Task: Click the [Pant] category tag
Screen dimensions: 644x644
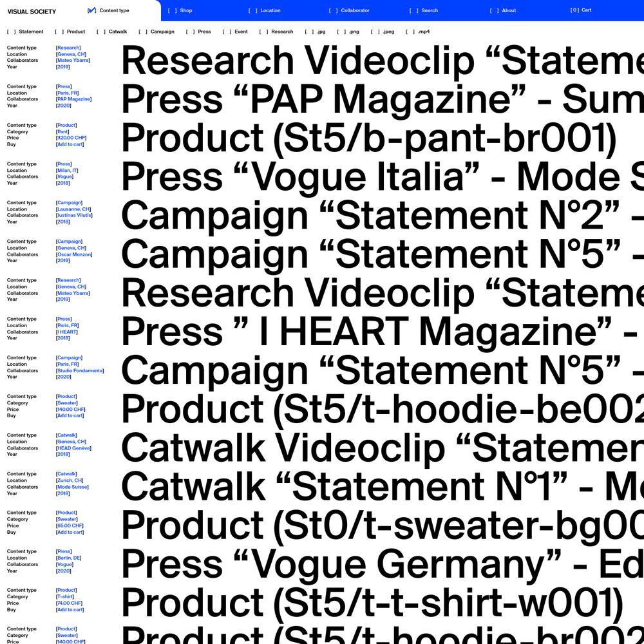Action: pyautogui.click(x=62, y=131)
